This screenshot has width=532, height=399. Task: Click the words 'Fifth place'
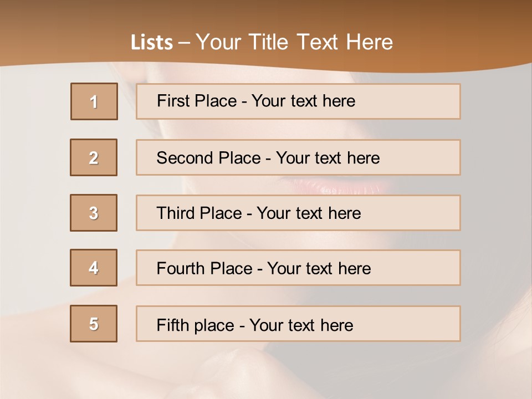[x=196, y=325]
